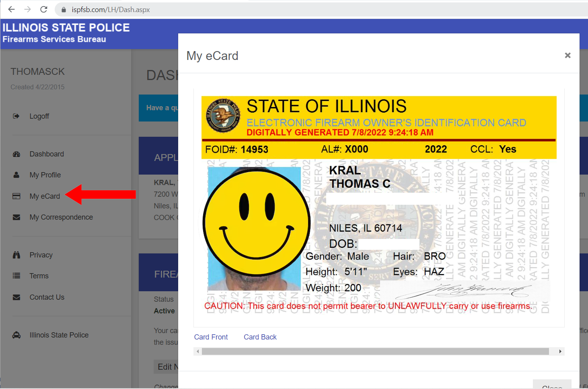
Task: Click the padlock site info icon
Action: (64, 9)
